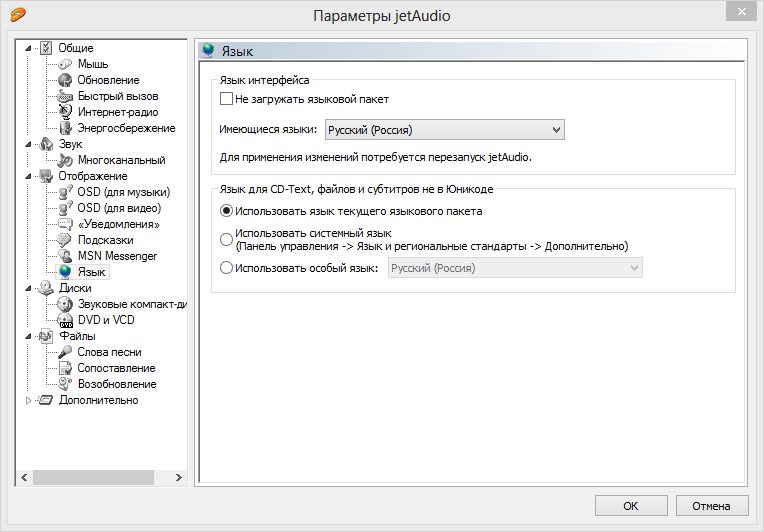Click the folder icon beside Дополнительно
764x532 pixels.
point(46,400)
